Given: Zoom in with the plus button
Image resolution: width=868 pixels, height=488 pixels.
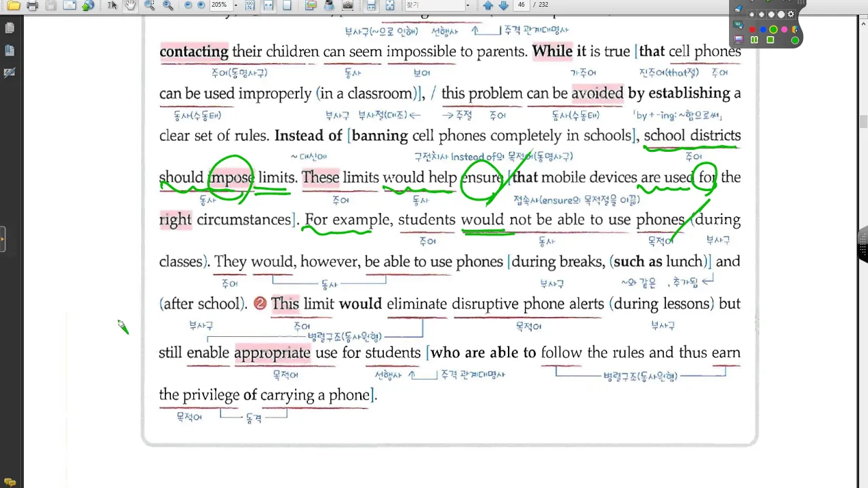Looking at the screenshot, I should (201, 5).
